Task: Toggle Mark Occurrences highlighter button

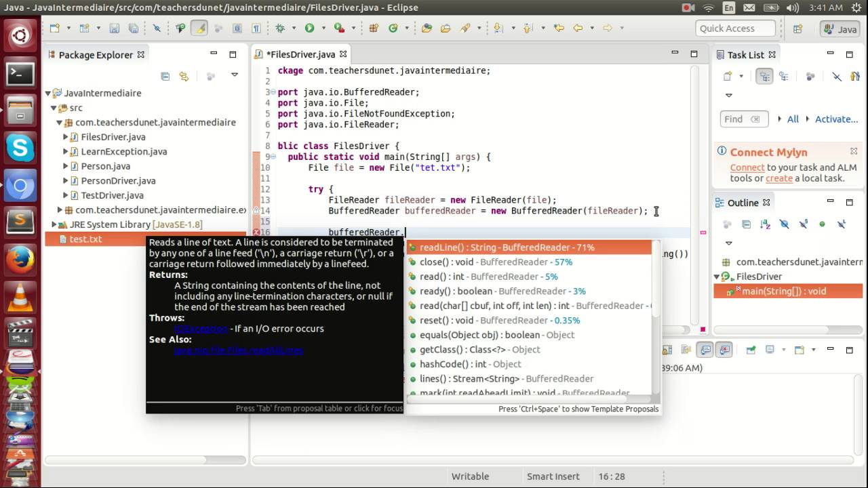Action: point(199,28)
